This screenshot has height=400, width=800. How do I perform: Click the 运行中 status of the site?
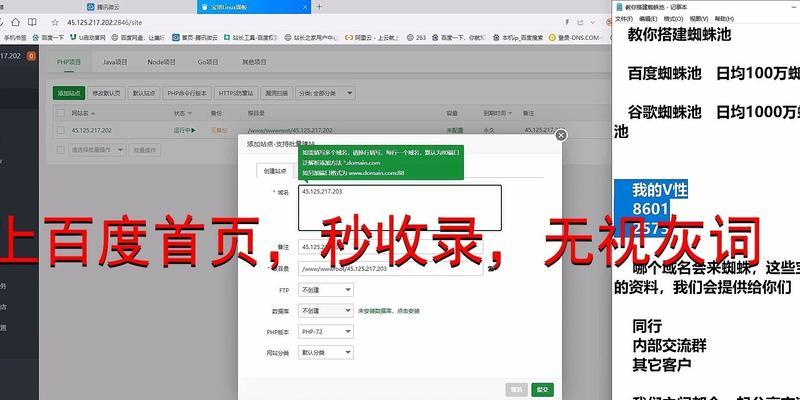pyautogui.click(x=185, y=130)
